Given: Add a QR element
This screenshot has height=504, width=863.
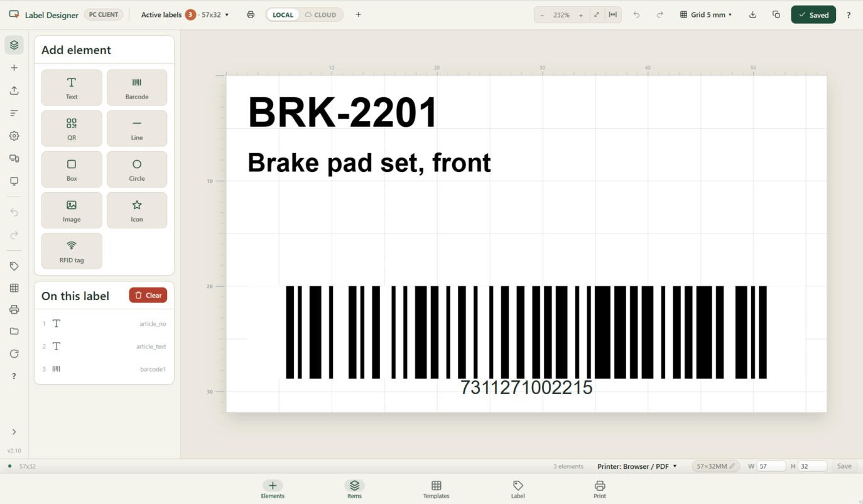Looking at the screenshot, I should click(72, 129).
